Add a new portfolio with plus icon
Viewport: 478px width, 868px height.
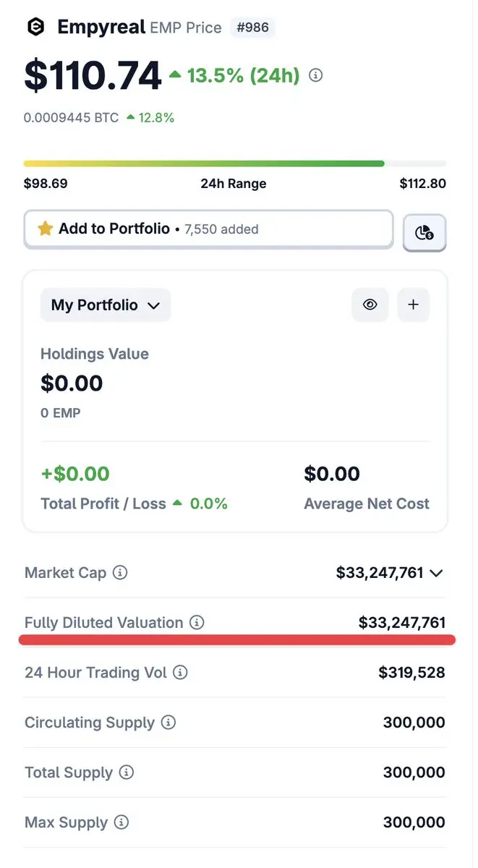click(413, 305)
